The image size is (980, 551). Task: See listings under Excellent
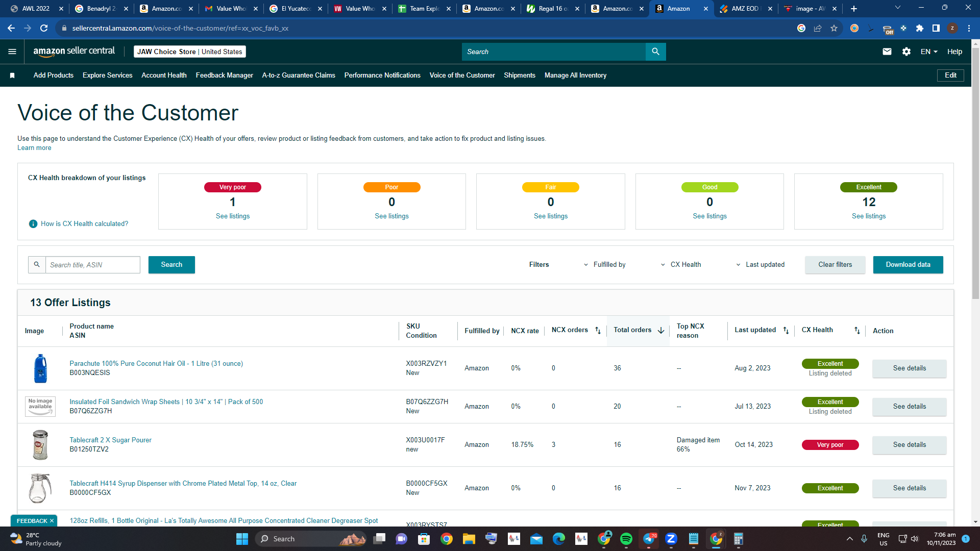coord(869,216)
